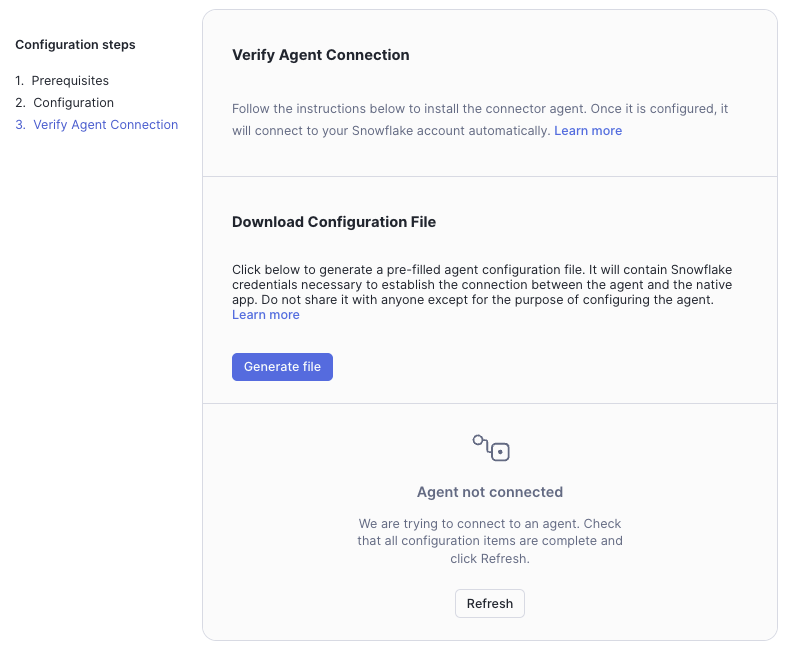
Task: Click the trying to connect message text
Action: point(490,541)
